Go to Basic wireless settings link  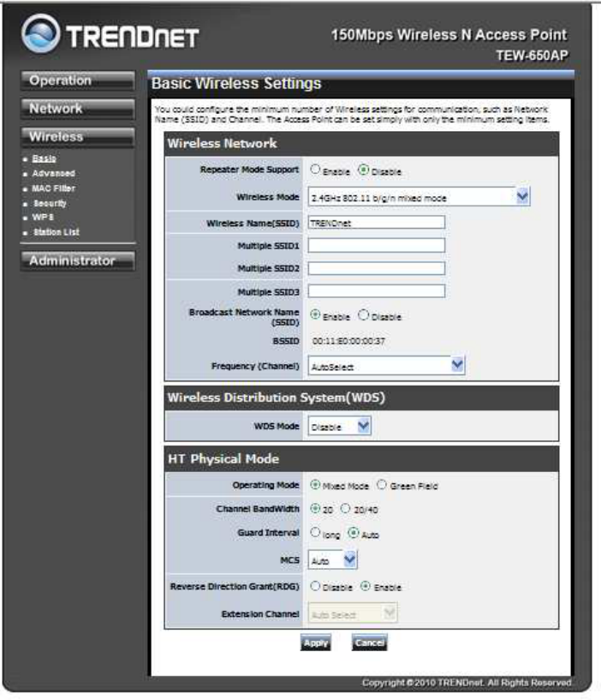point(44,159)
